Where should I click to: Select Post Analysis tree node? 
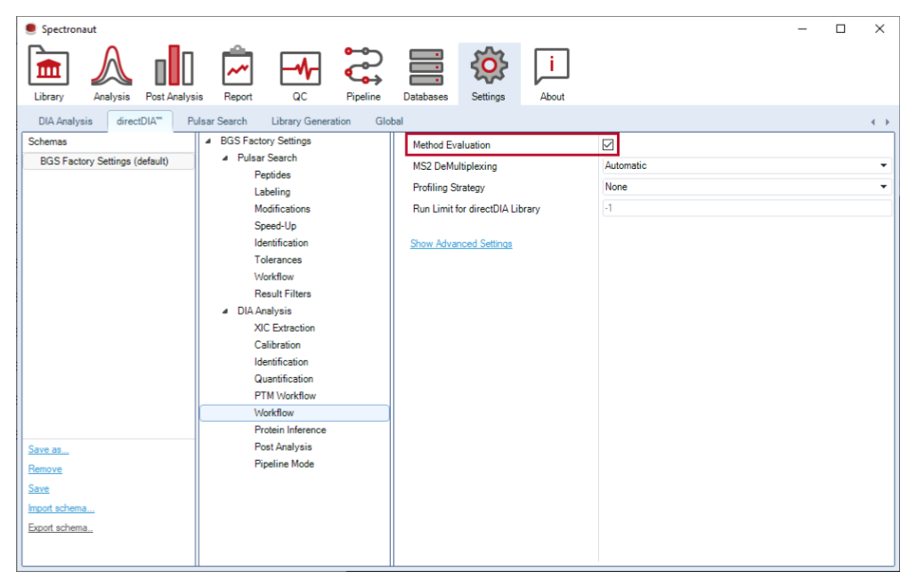(x=283, y=447)
